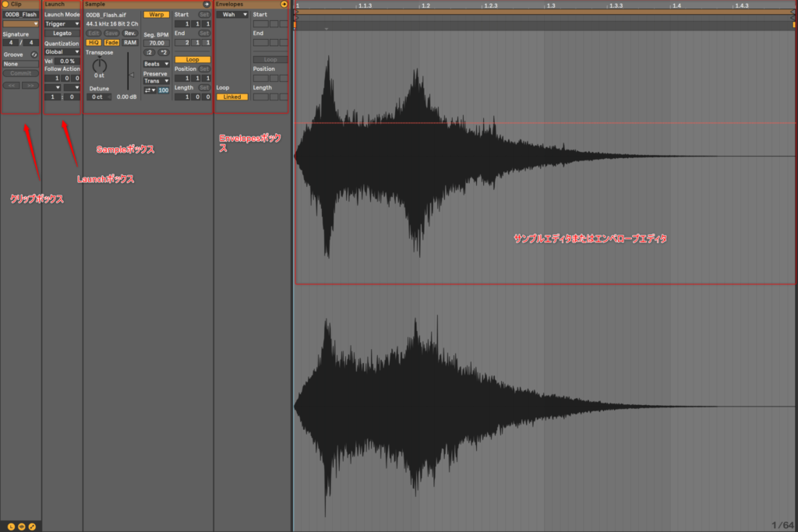Click the Rev. reverse sample button
Image resolution: width=798 pixels, height=532 pixels.
pos(130,33)
